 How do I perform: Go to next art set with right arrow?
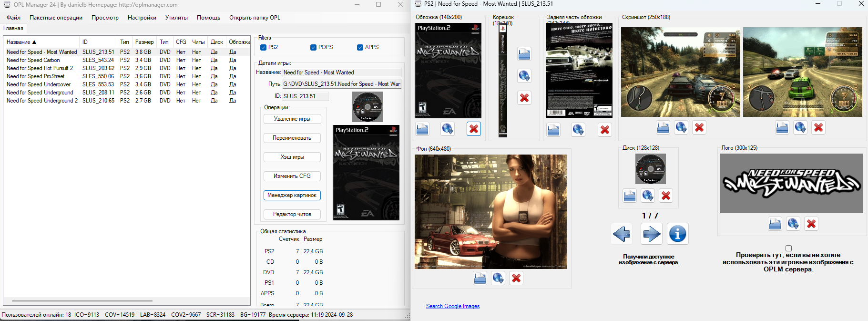click(x=651, y=234)
